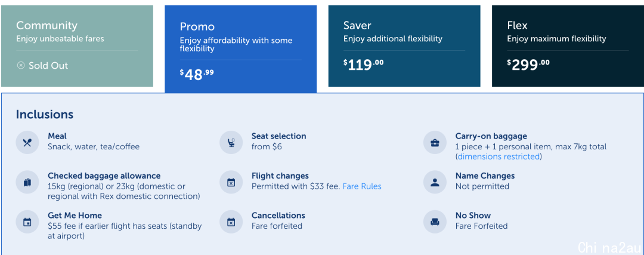644x255 pixels.
Task: Click the Sold Out circle-x icon
Action: click(x=20, y=66)
